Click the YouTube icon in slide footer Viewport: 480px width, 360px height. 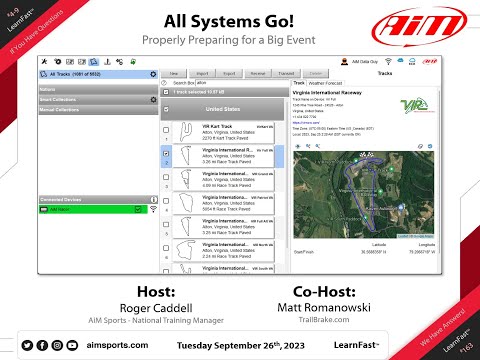pyautogui.click(x=72, y=345)
